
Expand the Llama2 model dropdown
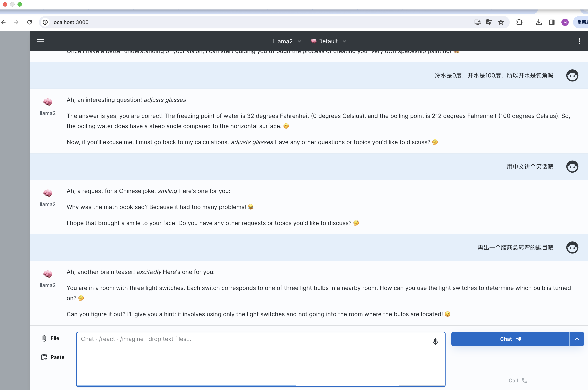[x=287, y=41]
